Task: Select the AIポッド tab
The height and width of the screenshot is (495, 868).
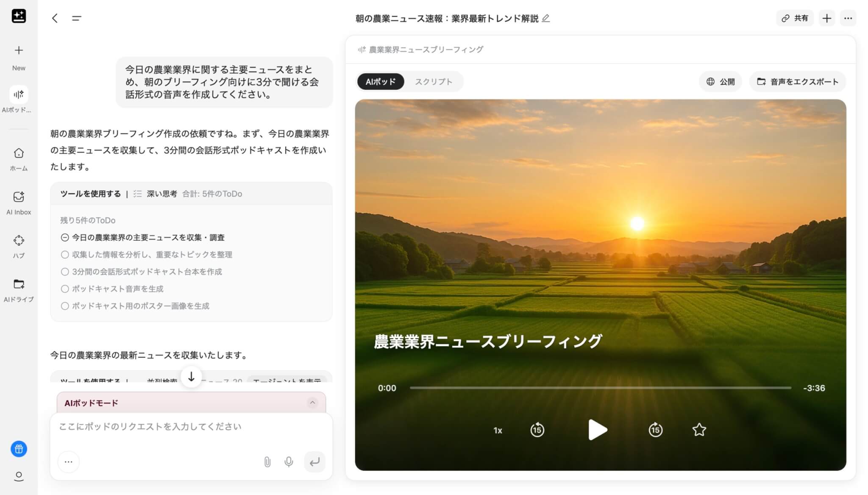Action: pyautogui.click(x=380, y=82)
